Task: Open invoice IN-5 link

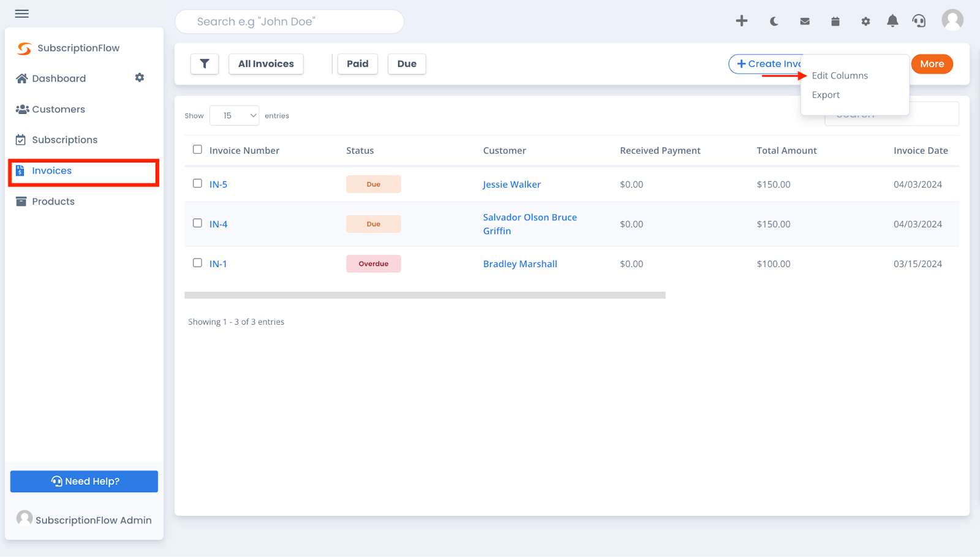Action: [x=218, y=184]
